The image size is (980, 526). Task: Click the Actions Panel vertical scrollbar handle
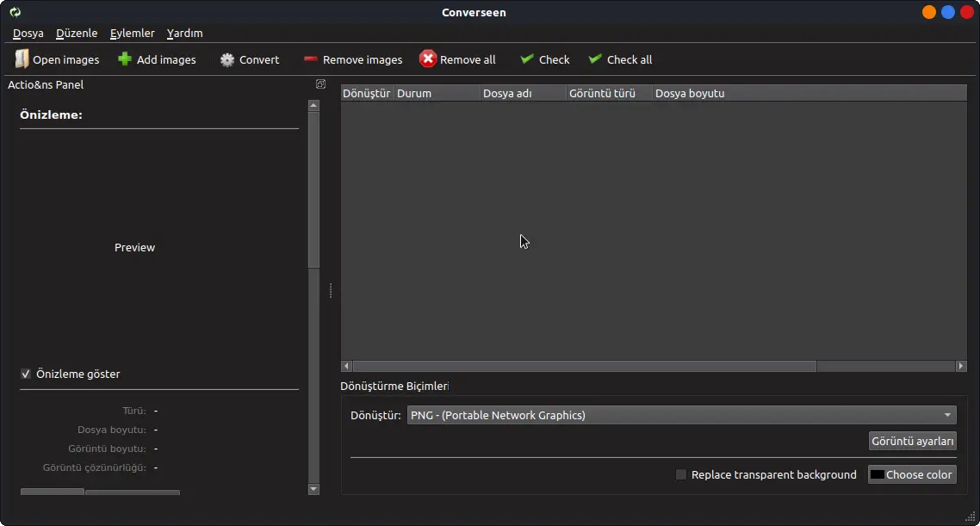click(313, 190)
